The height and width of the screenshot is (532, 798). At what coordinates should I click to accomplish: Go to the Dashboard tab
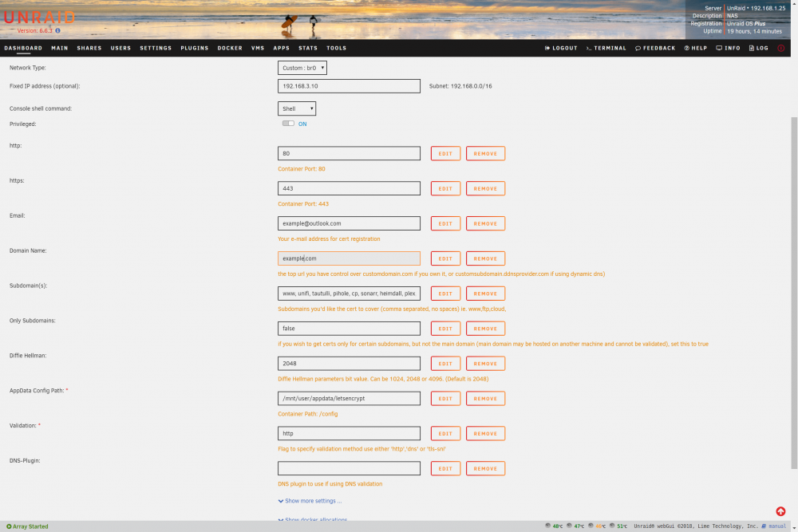(x=23, y=48)
